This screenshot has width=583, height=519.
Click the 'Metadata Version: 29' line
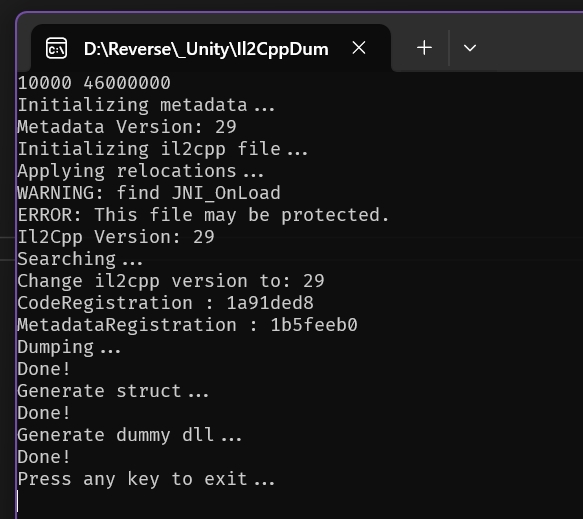pyautogui.click(x=127, y=127)
